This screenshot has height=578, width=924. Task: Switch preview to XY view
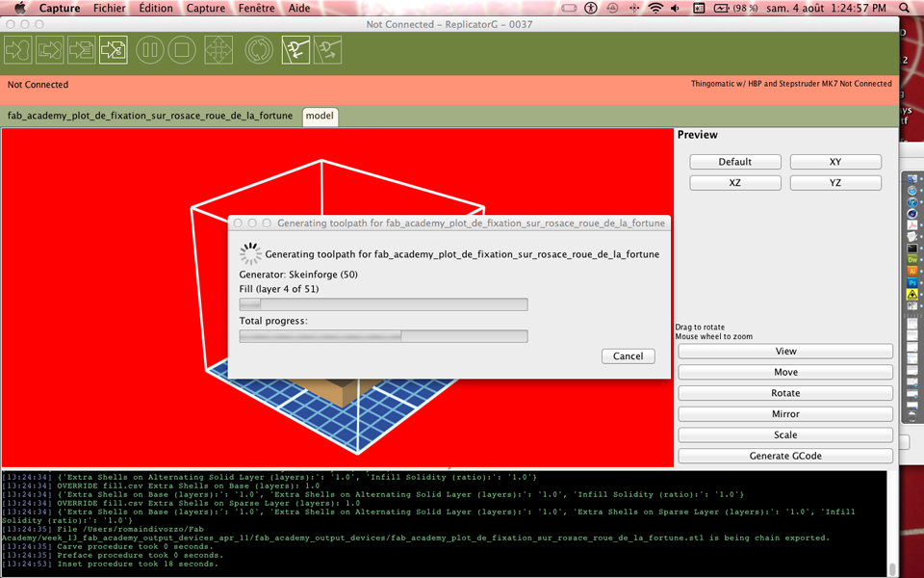(x=835, y=162)
